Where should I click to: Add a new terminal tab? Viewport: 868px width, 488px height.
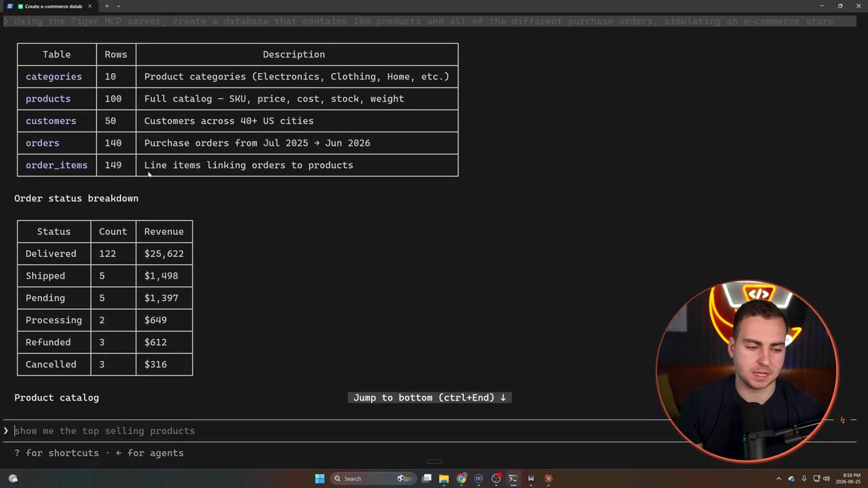point(106,6)
